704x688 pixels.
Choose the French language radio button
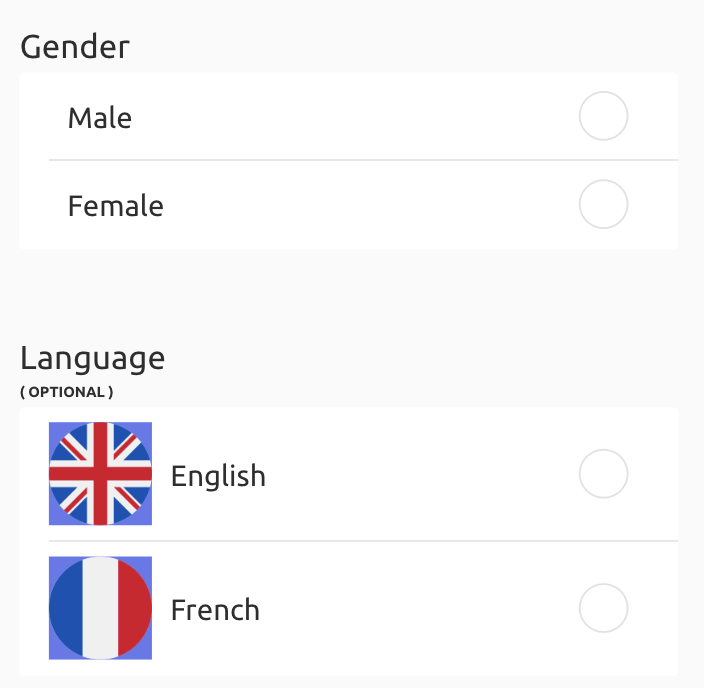coord(603,608)
